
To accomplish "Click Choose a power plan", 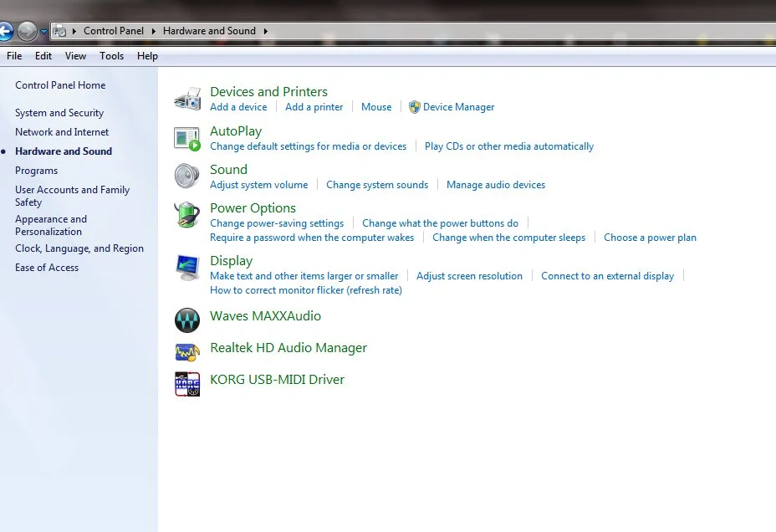I will pos(650,238).
